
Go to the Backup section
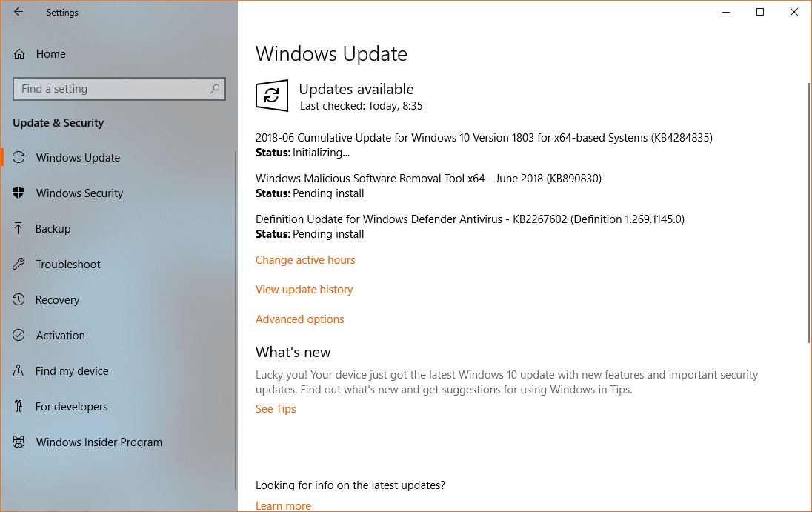(x=53, y=228)
